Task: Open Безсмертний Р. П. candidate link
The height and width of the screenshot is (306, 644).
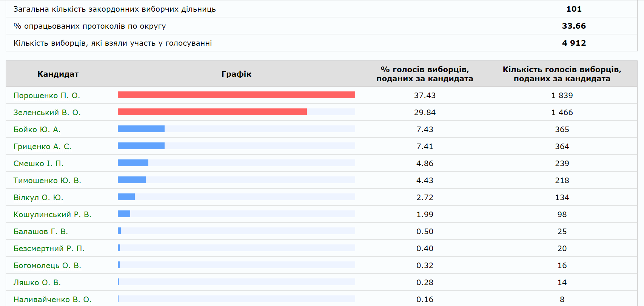Action: pos(49,249)
